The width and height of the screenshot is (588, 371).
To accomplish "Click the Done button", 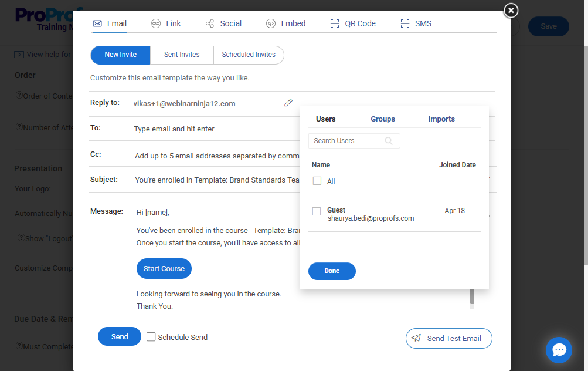I will tap(332, 271).
